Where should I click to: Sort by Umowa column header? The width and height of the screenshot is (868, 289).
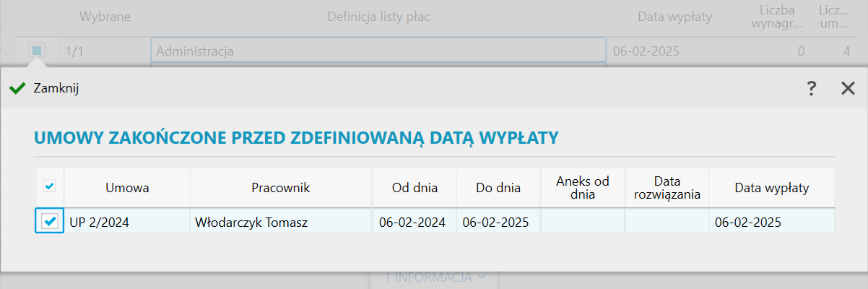tap(127, 188)
